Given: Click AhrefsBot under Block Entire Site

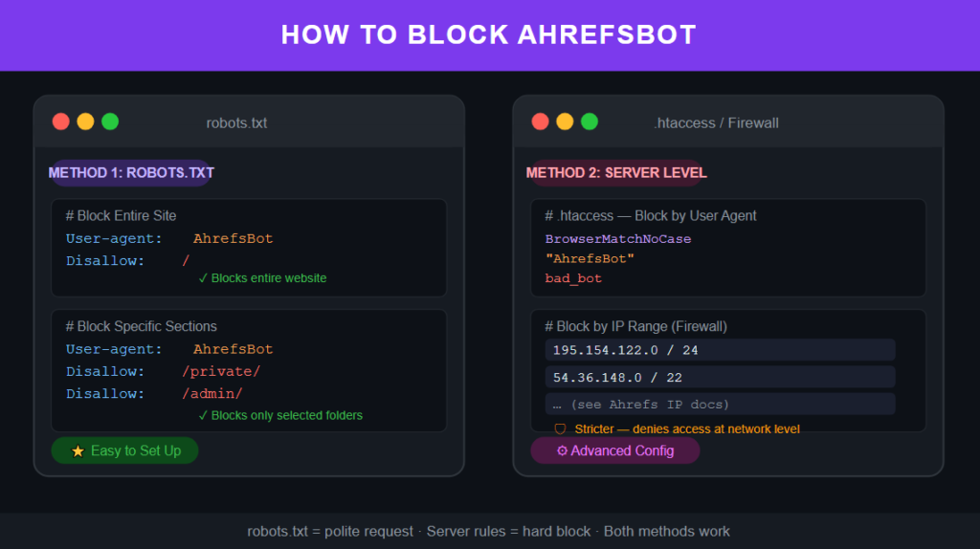Looking at the screenshot, I should click(234, 238).
